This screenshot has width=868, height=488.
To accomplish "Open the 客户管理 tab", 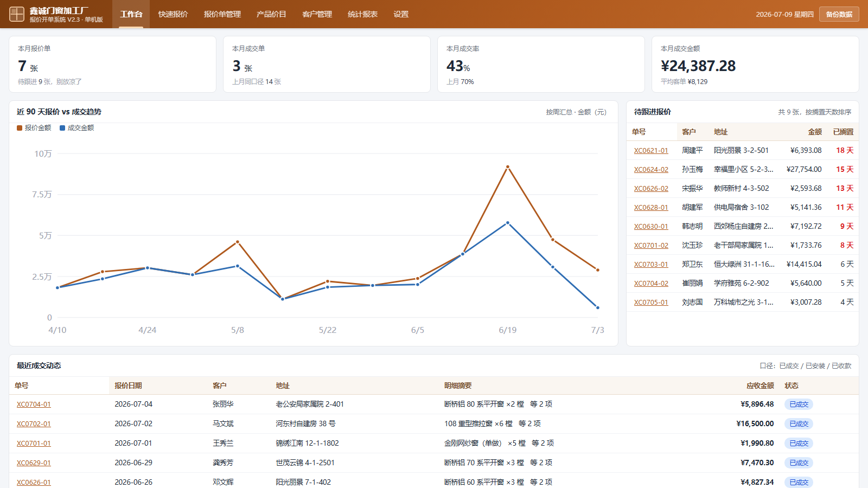I will [x=317, y=14].
